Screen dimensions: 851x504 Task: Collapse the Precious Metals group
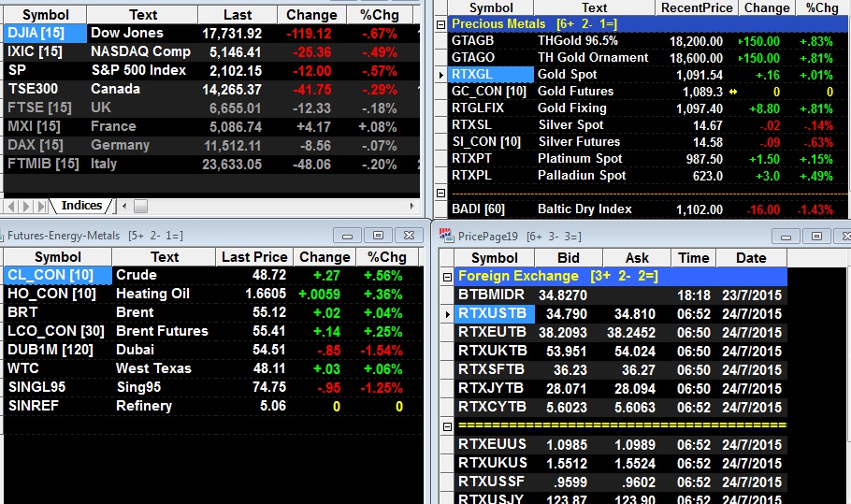pos(441,24)
